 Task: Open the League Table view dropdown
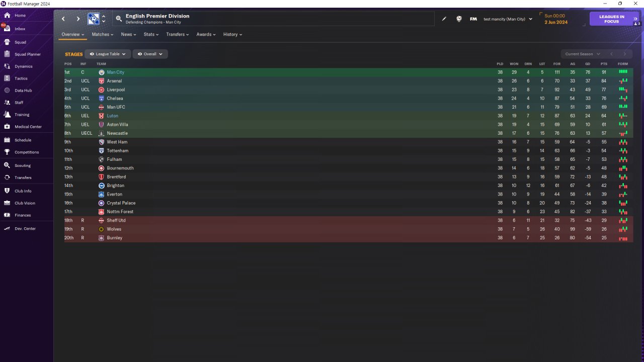[x=108, y=54]
